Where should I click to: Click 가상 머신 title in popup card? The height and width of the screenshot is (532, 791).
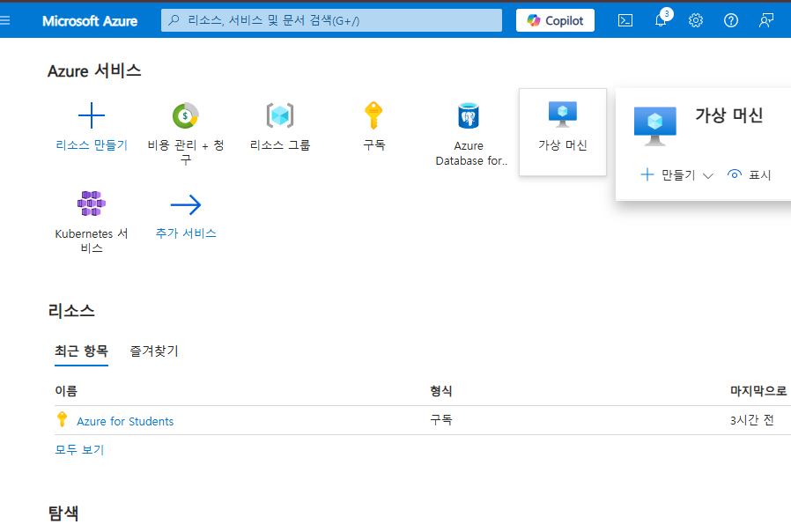(729, 115)
